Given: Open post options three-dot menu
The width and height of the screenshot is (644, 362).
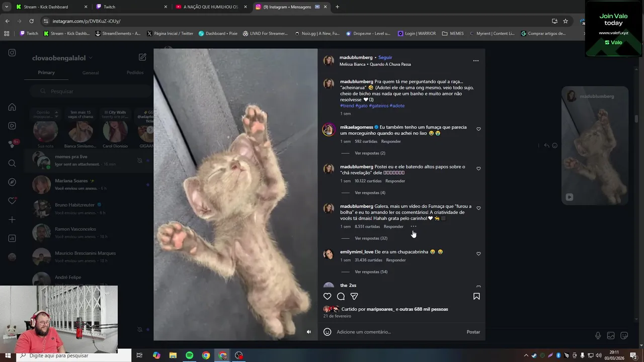Looking at the screenshot, I should tap(475, 61).
